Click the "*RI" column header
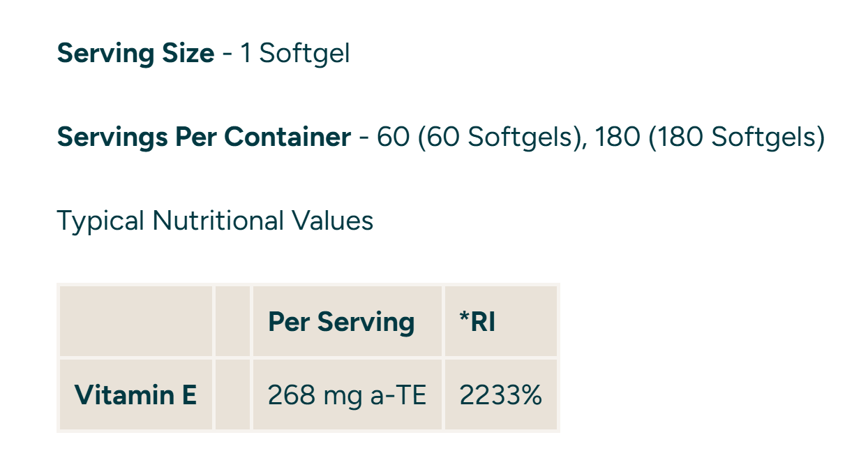This screenshot has width=868, height=472. click(478, 322)
